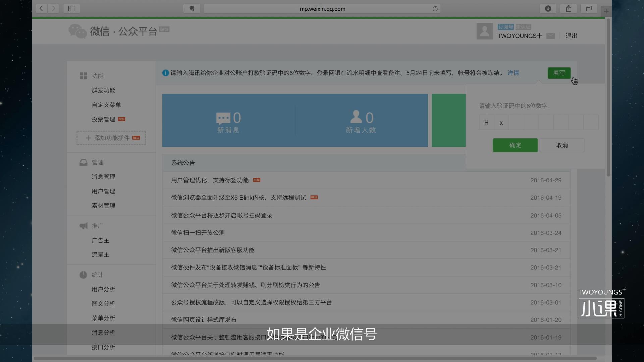
Task: Click the back navigation arrow
Action: (x=41, y=8)
